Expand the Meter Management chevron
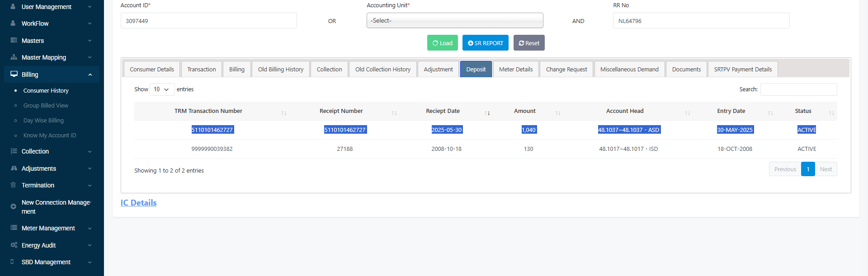Screen dimensions: 868x276 pos(90,229)
